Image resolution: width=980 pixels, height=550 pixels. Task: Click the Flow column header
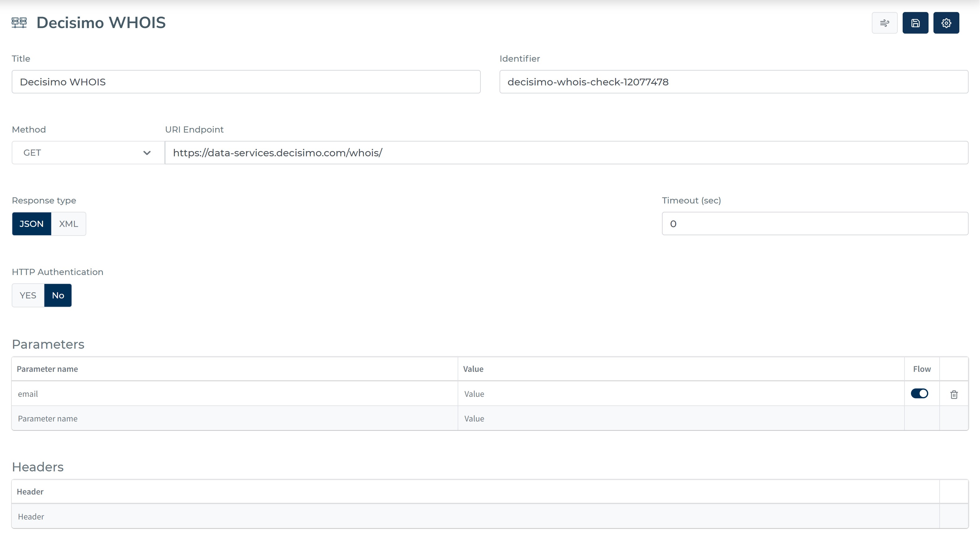pos(922,369)
